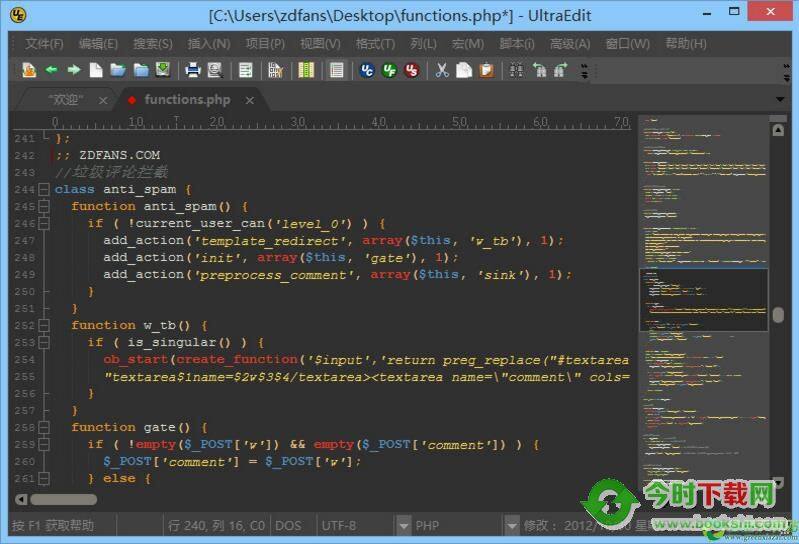Click the 行 240, 列 16 position indicator
The height and width of the screenshot is (544, 799).
click(217, 526)
